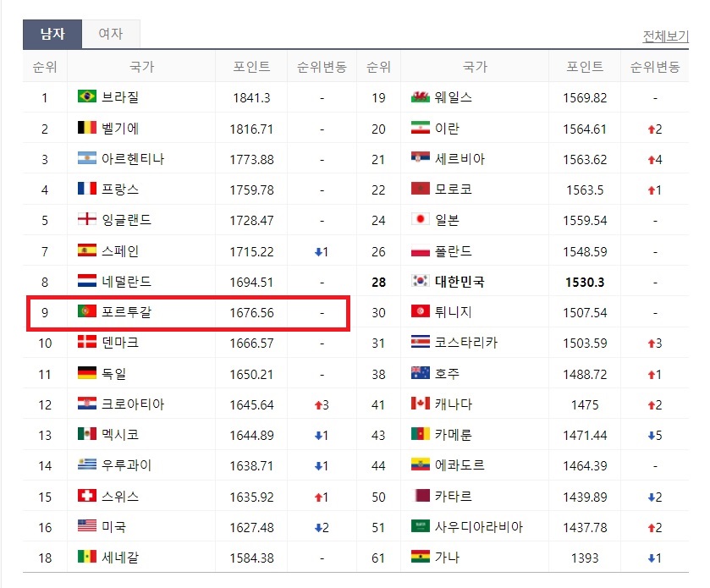Open the 전체보기 link
Viewport: 710px width, 588px height.
[x=666, y=36]
